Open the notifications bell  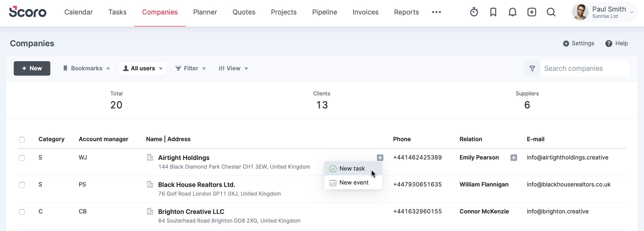[x=512, y=12]
